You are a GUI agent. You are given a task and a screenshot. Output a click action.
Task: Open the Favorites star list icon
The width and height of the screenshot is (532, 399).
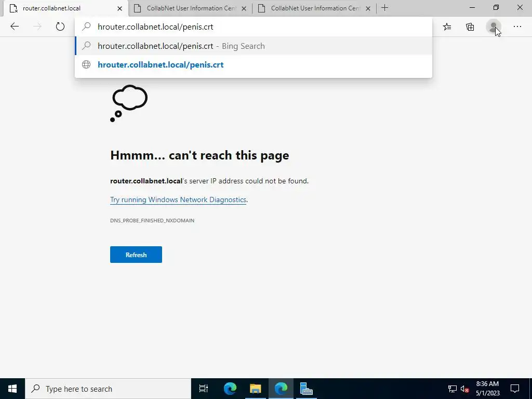447,27
